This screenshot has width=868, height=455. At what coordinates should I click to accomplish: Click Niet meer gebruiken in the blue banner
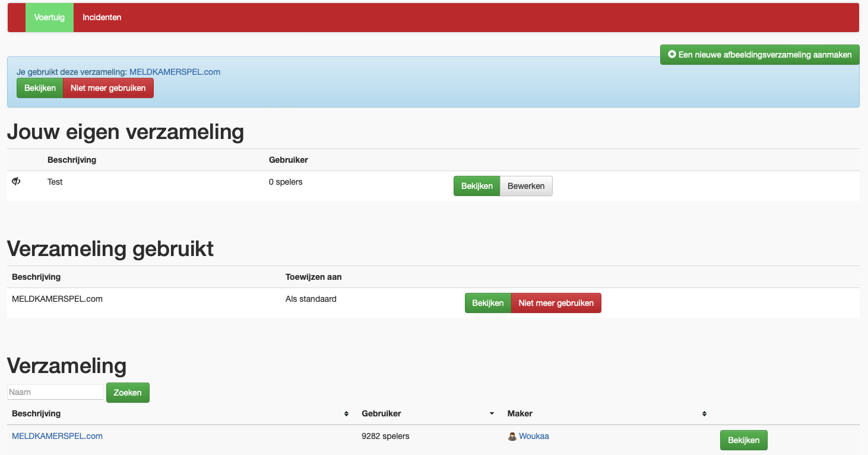108,88
